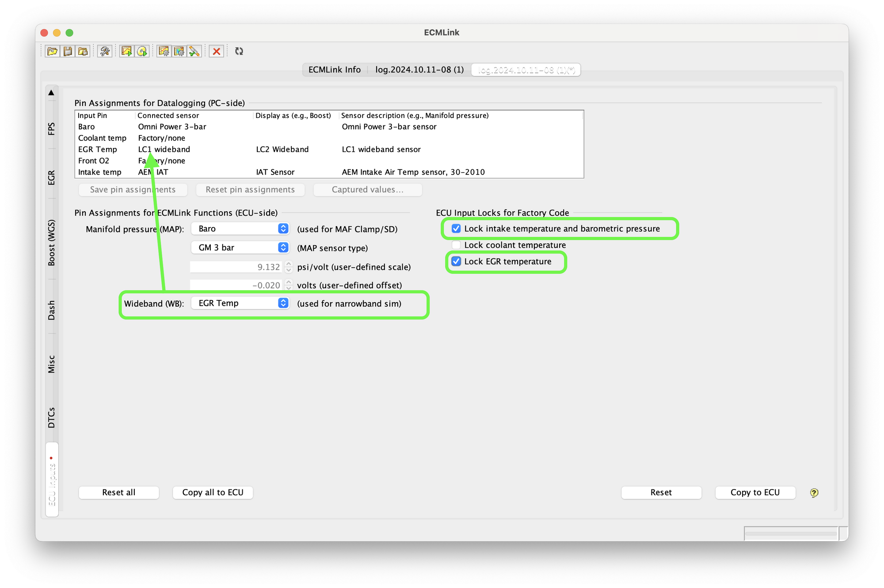Image resolution: width=884 pixels, height=588 pixels.
Task: Click the graph with green play icon
Action: [127, 51]
